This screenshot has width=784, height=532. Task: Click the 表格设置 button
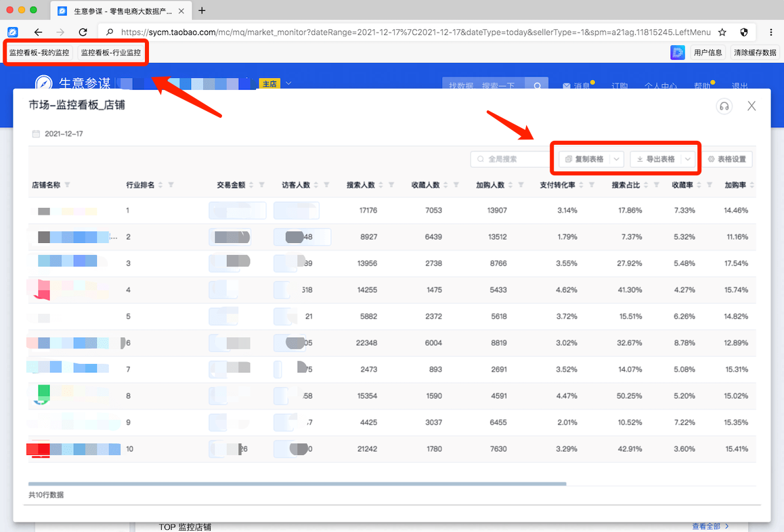click(727, 159)
